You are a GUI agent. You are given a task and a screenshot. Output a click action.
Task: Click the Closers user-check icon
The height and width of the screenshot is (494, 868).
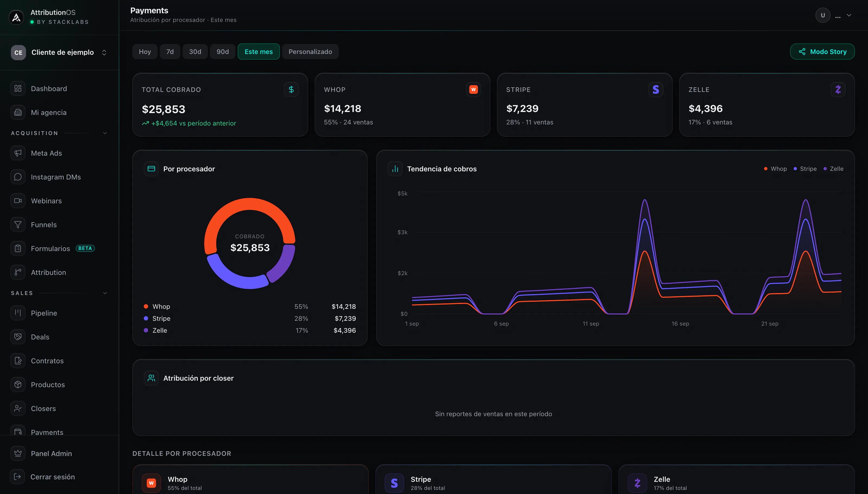[18, 409]
